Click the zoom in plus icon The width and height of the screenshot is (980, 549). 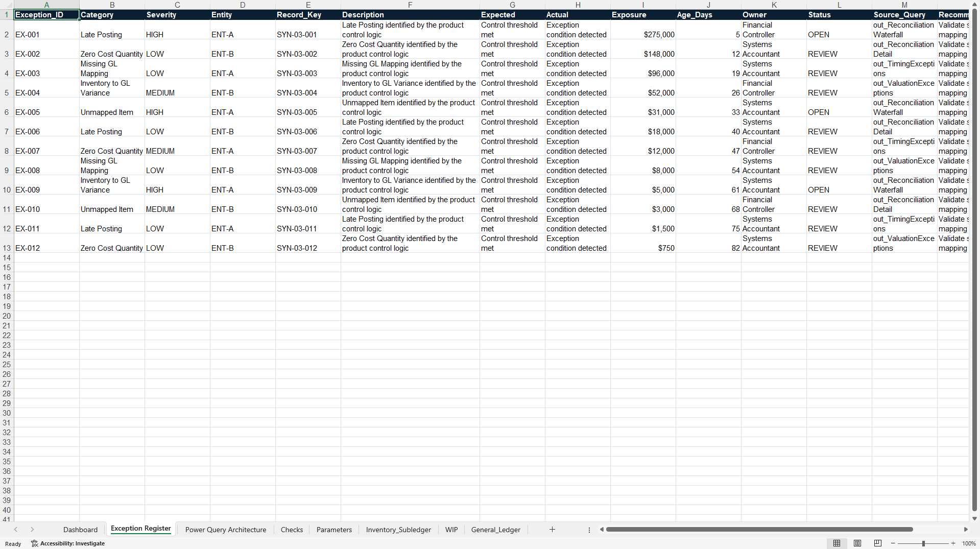coord(953,543)
